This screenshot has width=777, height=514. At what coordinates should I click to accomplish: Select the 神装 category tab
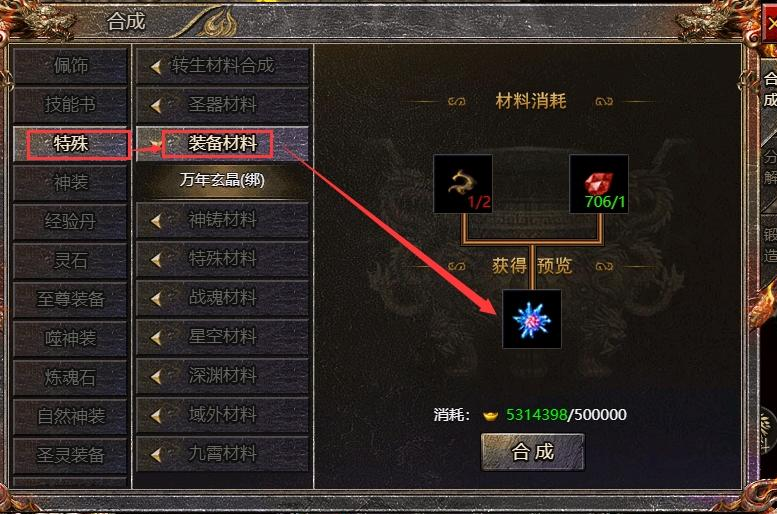point(70,183)
